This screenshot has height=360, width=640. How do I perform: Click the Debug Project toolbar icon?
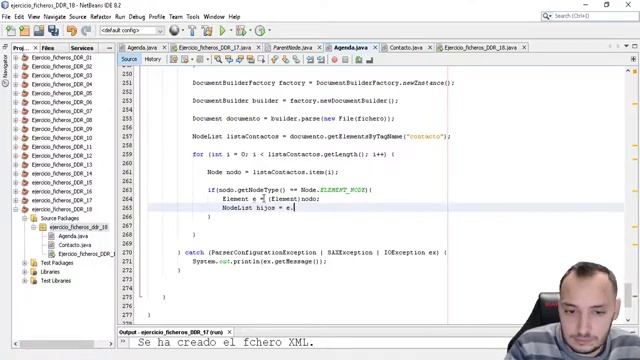click(x=240, y=31)
